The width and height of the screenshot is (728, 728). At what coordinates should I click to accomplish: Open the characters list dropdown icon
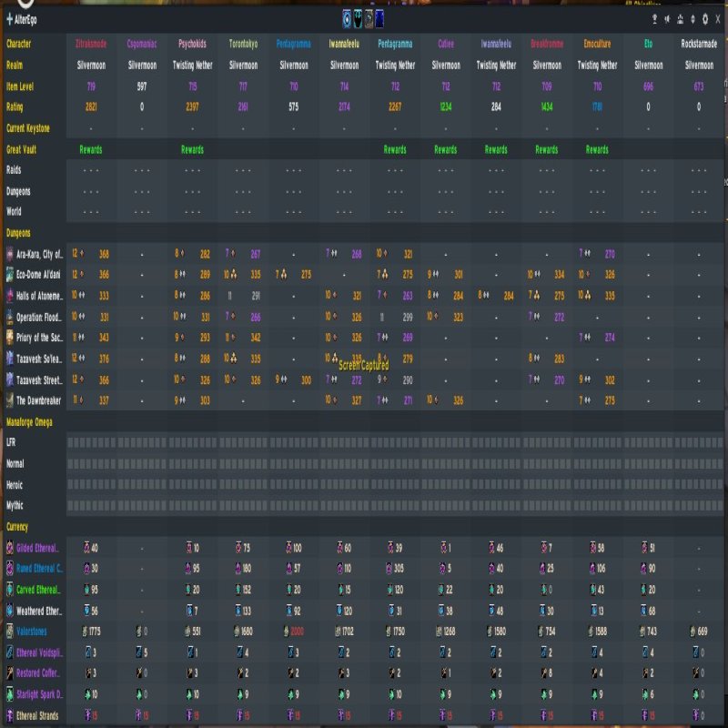(x=680, y=18)
